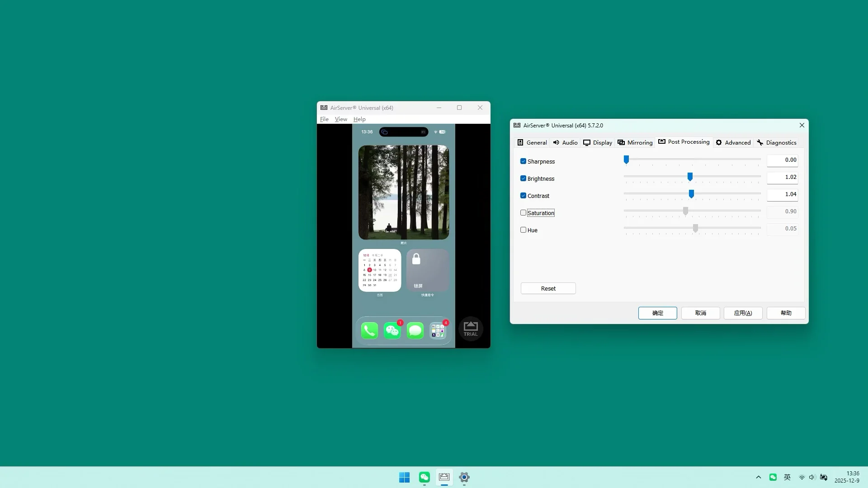Click the Contrast value field showing 1.04

[x=783, y=194]
